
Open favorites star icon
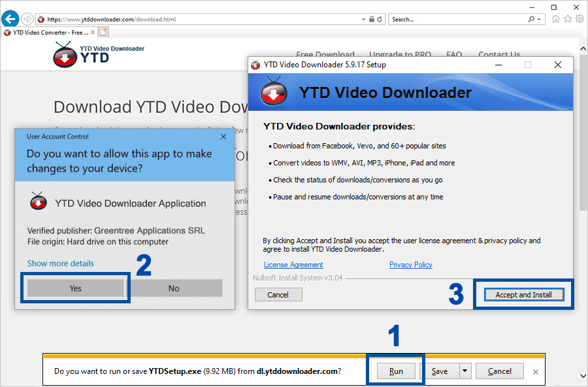pos(568,19)
